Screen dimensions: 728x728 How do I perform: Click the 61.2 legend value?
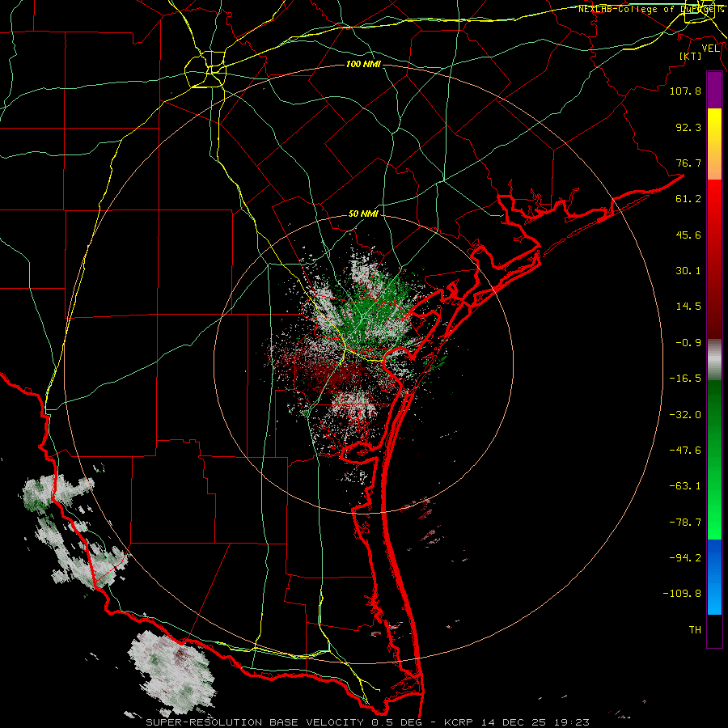tap(688, 199)
